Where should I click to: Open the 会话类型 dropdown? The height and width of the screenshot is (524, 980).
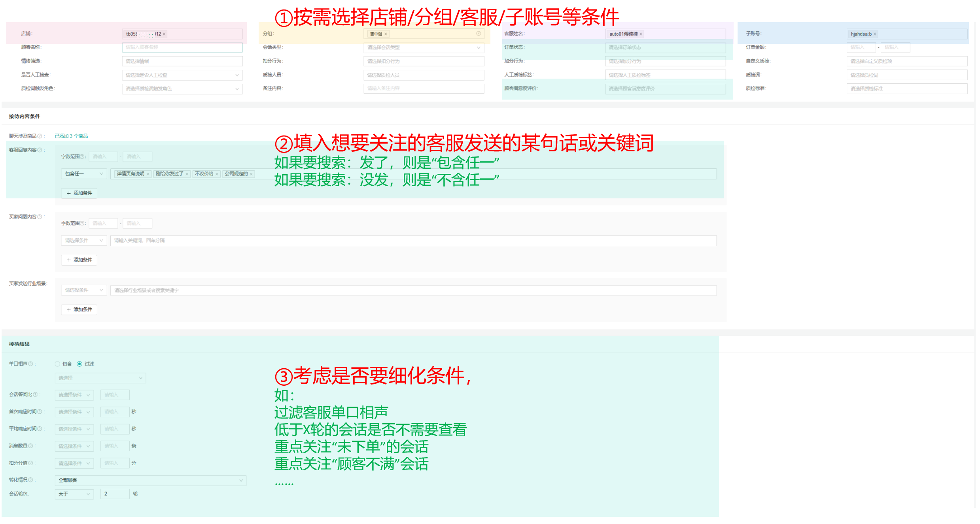tap(424, 47)
